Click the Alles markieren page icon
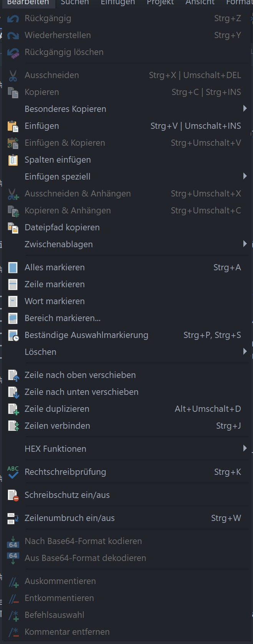The width and height of the screenshot is (253, 644). tap(13, 268)
